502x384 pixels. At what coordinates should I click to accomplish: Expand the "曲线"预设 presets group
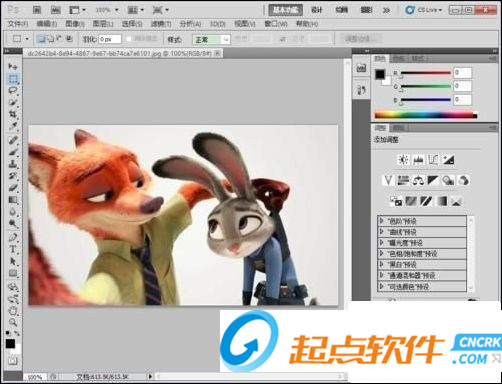(422, 232)
